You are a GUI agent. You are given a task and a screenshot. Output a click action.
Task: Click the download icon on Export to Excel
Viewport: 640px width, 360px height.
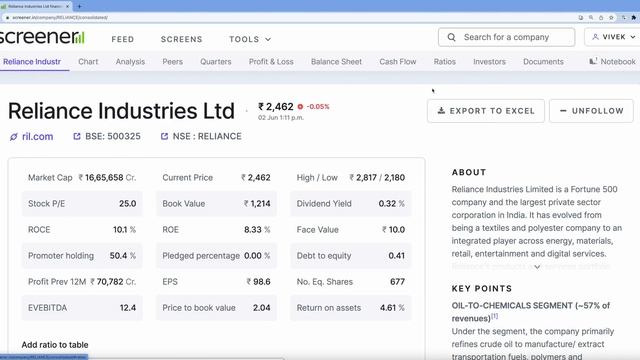441,111
